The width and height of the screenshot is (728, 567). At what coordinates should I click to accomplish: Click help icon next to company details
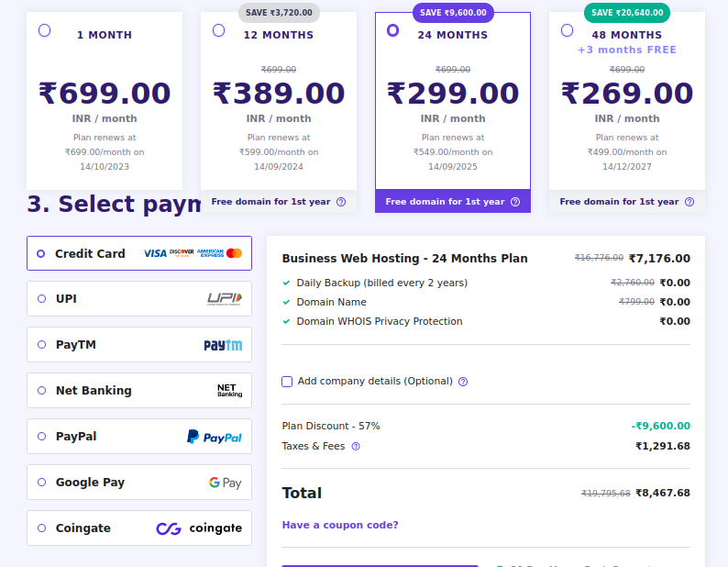coord(463,382)
